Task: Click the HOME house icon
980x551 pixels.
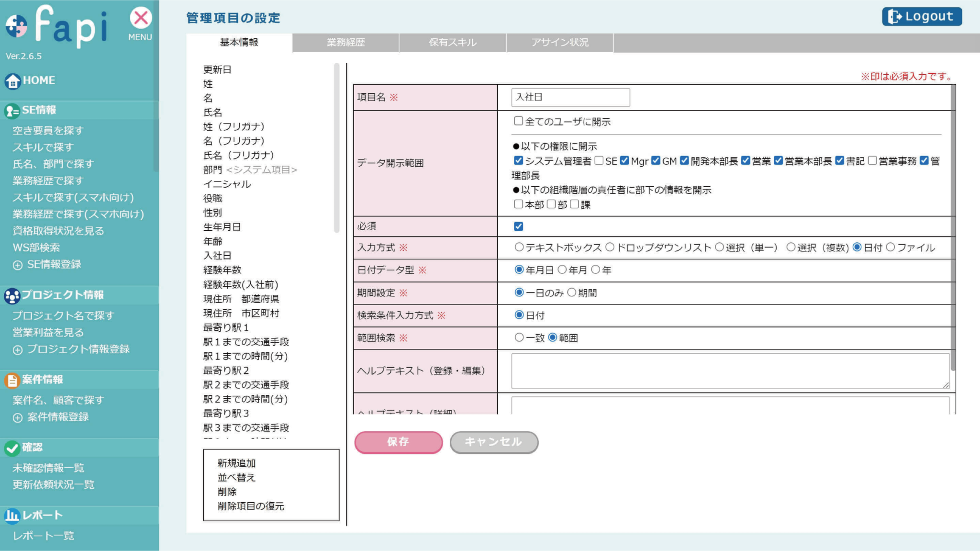Action: (12, 81)
